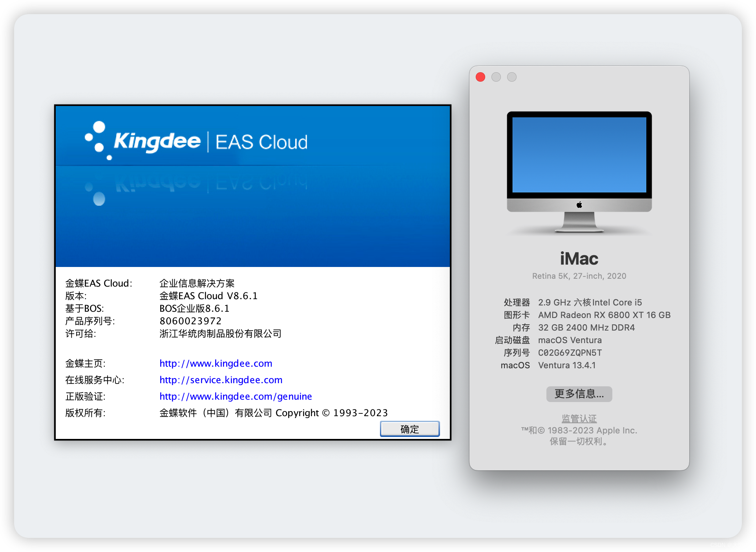
Task: Open the service.kingdee.com link
Action: (x=221, y=380)
